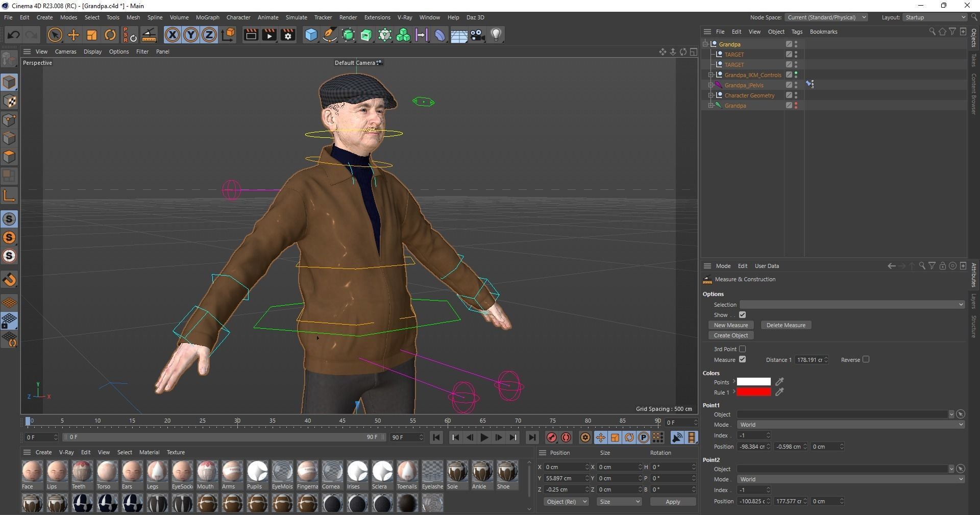Open Edit Render Settings clapperboard icon
980x515 pixels.
288,35
